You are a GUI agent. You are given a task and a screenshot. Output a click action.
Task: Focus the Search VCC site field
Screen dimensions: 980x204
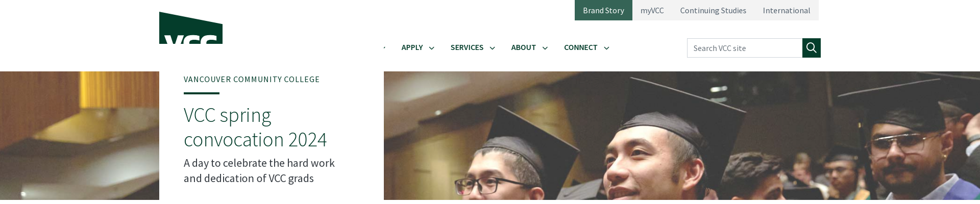click(745, 48)
